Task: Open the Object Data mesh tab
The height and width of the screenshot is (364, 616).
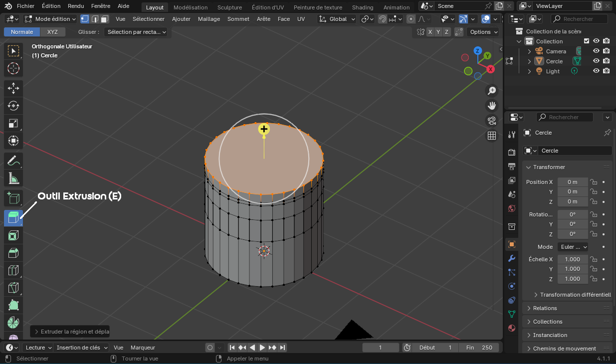Action: point(511,314)
